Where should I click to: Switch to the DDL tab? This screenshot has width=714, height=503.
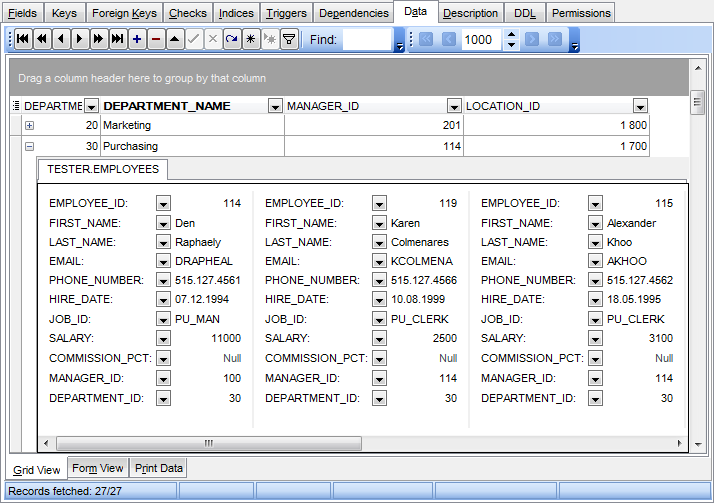[524, 13]
